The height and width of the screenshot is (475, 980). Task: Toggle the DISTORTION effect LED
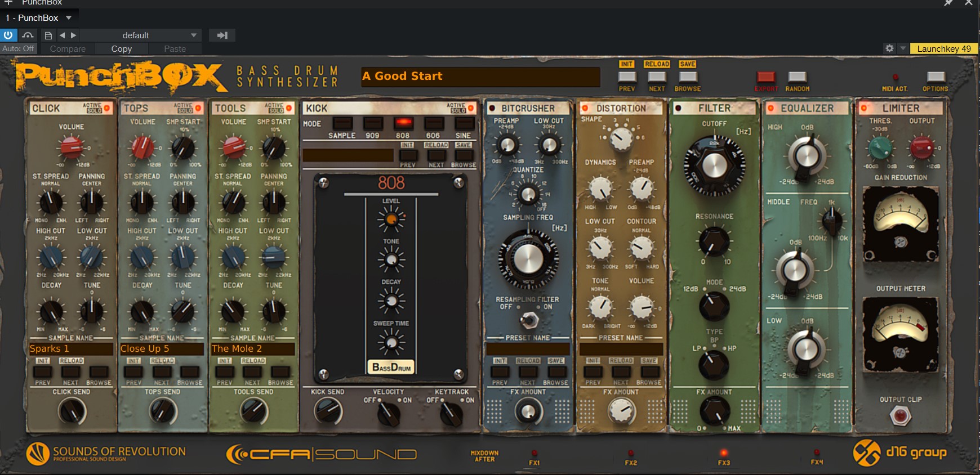[x=585, y=108]
